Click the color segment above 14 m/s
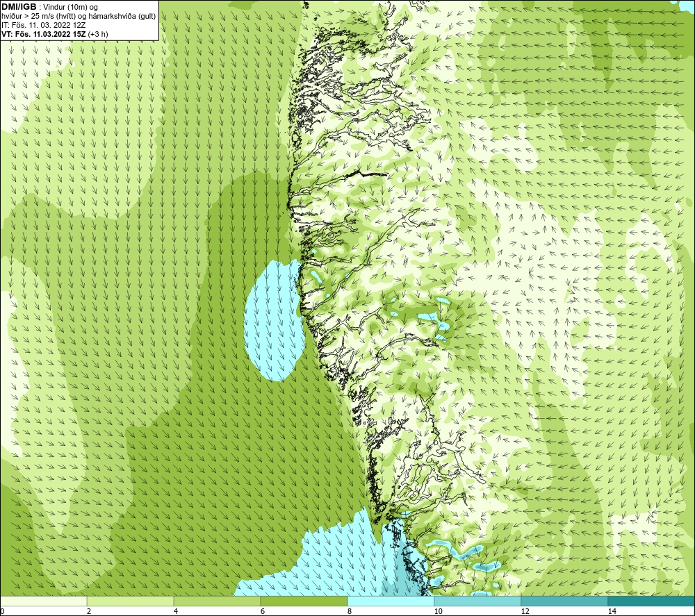The width and height of the screenshot is (695, 616). pos(652,601)
